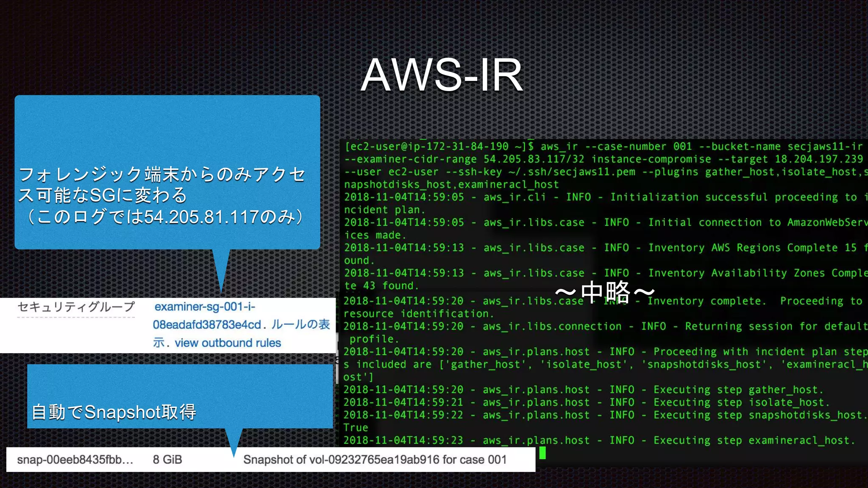Select the セキュリティグループ label

pos(76,307)
